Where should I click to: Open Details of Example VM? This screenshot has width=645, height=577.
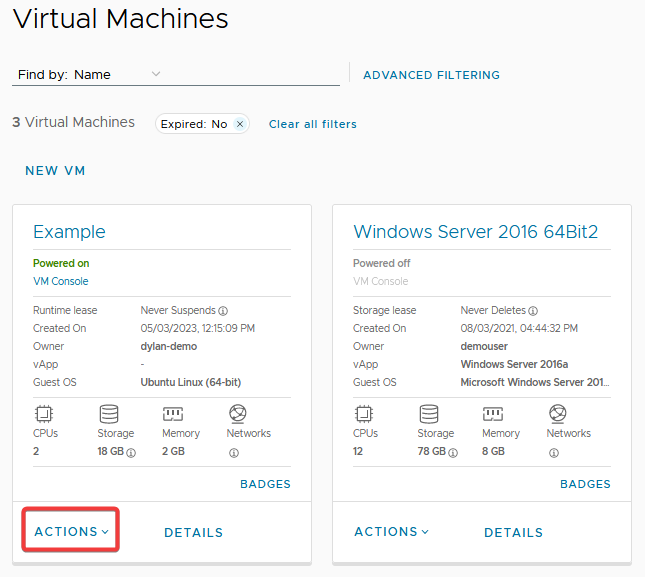point(193,533)
